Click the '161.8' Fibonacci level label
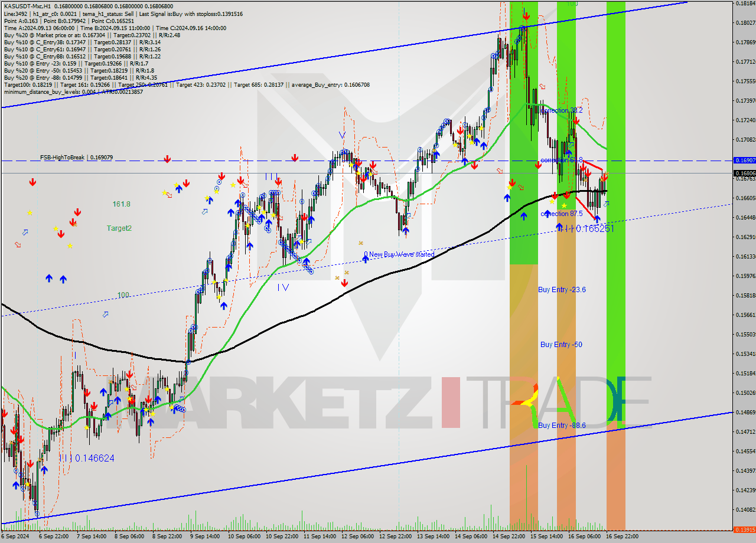The width and height of the screenshot is (756, 543). tap(122, 204)
